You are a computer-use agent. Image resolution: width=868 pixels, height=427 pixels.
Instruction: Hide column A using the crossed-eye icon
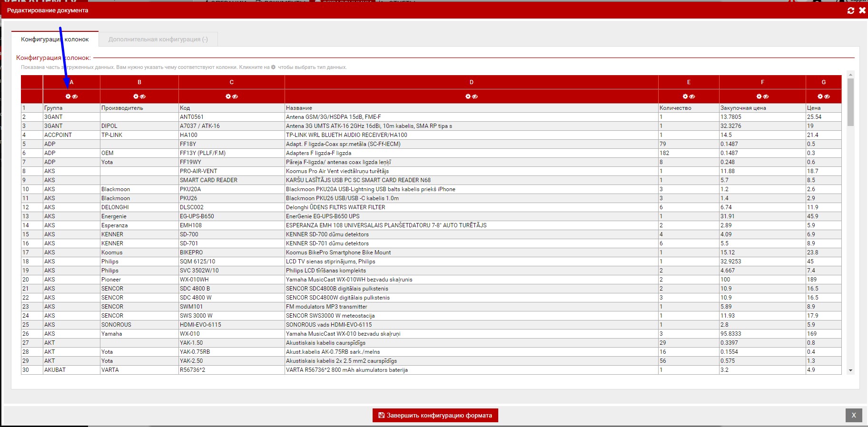pyautogui.click(x=75, y=97)
